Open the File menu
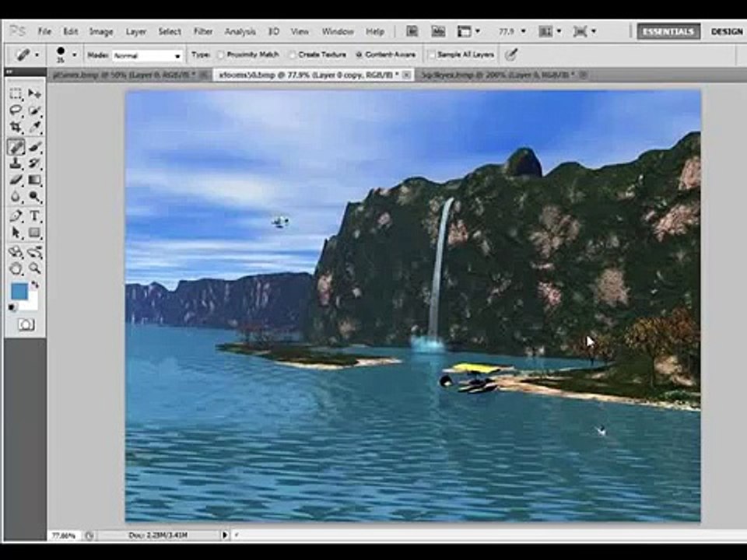The width and height of the screenshot is (747, 560). tap(45, 31)
